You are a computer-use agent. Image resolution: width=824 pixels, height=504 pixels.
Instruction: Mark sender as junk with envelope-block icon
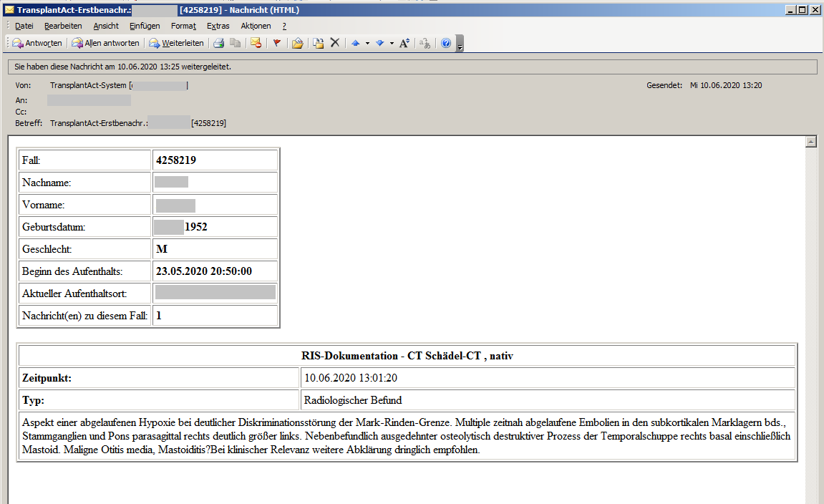coord(256,43)
